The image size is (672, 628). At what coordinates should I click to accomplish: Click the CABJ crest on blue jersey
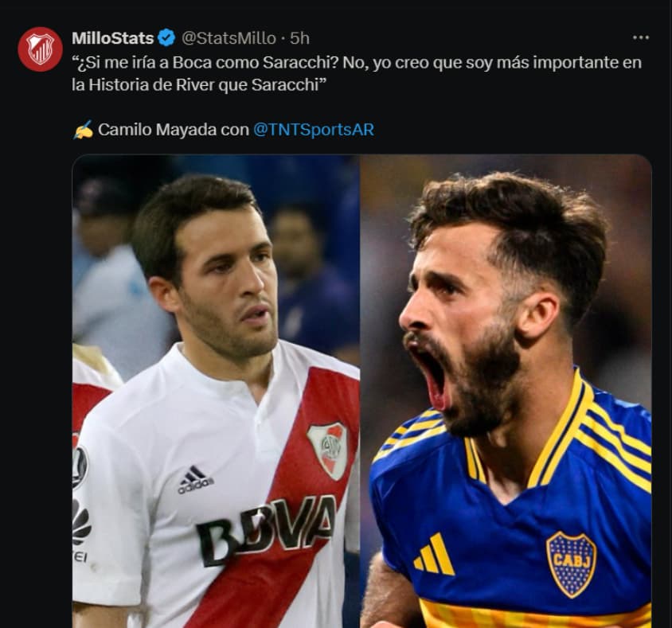point(572,564)
